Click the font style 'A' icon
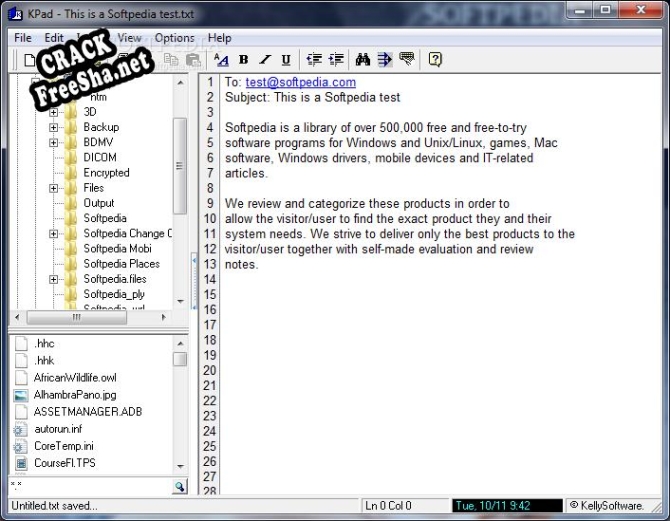The width and height of the screenshot is (670, 521). click(221, 60)
